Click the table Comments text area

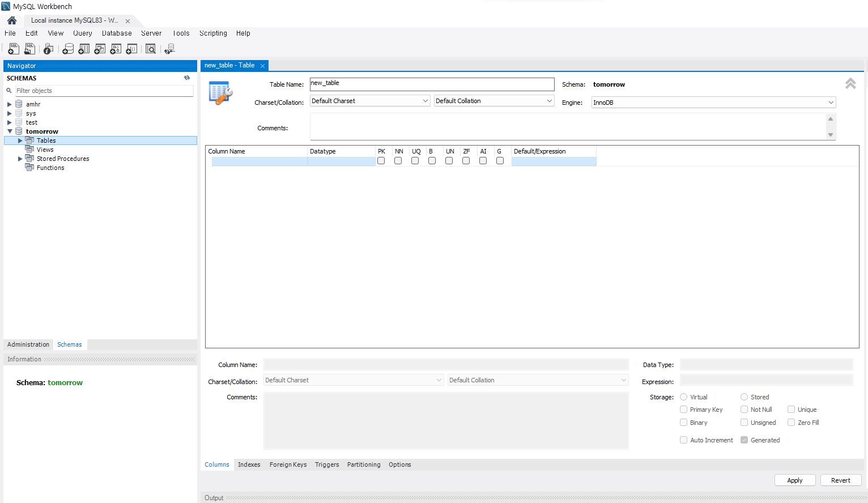point(568,127)
